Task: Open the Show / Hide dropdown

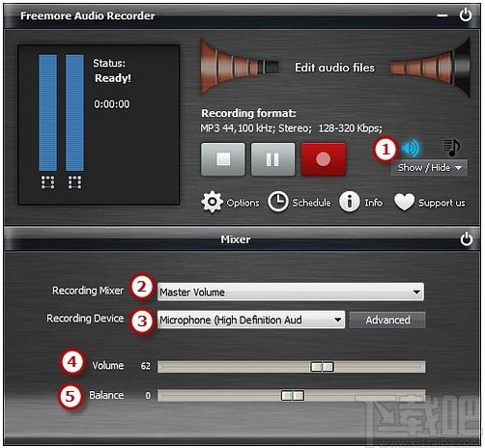Action: [429, 168]
